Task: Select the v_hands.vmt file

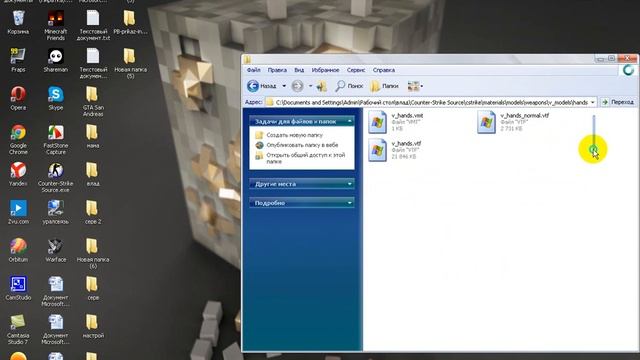Action: click(x=396, y=122)
